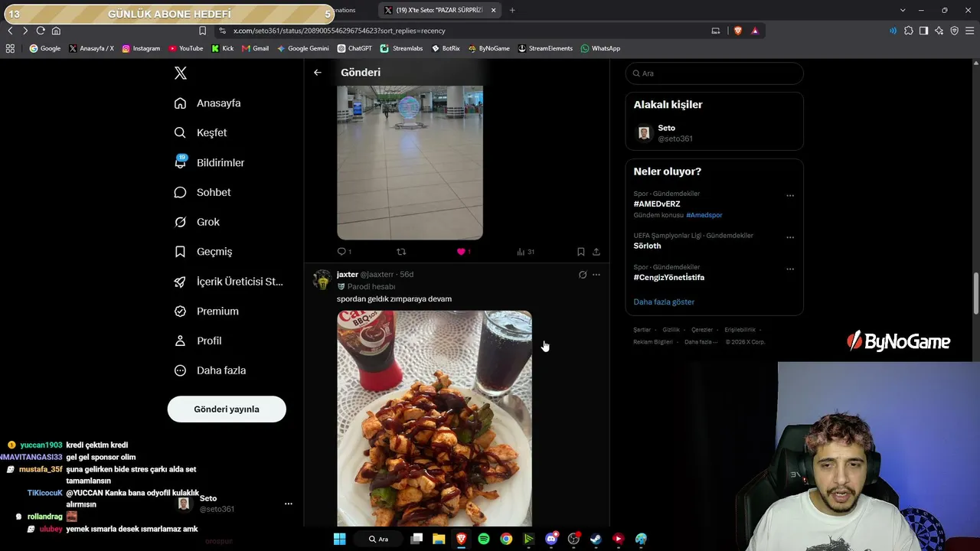Image resolution: width=980 pixels, height=551 pixels.
Task: Bookmark this page in the address bar
Action: tap(202, 31)
